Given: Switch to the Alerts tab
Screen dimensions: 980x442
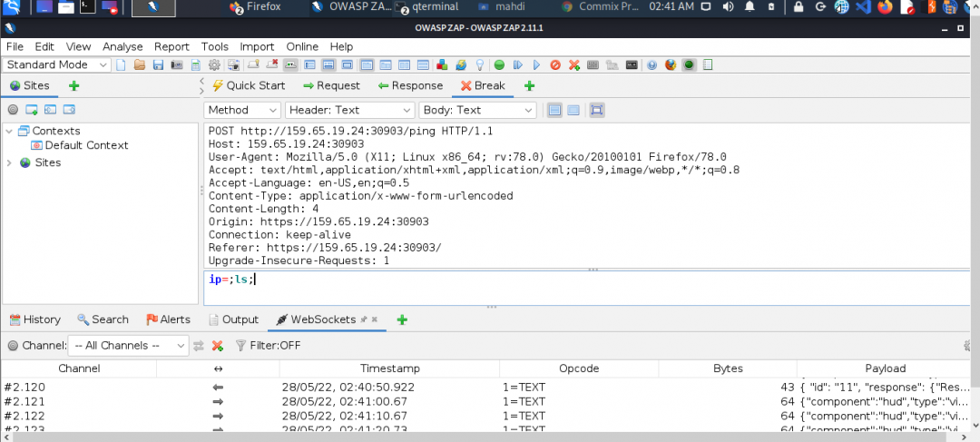Looking at the screenshot, I should (x=168, y=319).
